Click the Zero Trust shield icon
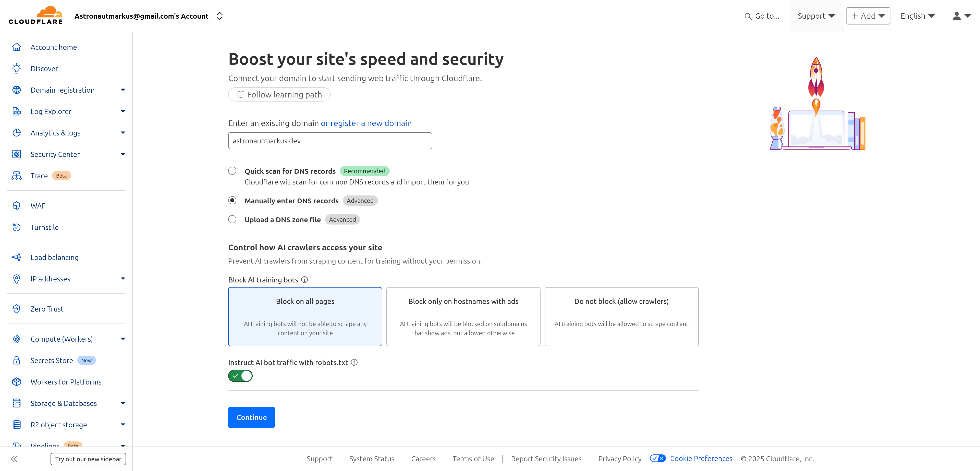Image resolution: width=980 pixels, height=471 pixels. [x=16, y=309]
